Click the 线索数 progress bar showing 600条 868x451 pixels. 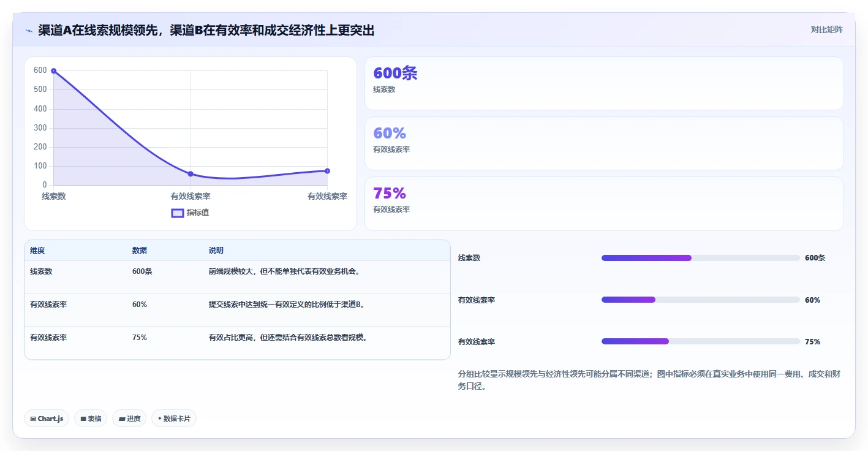tap(701, 258)
